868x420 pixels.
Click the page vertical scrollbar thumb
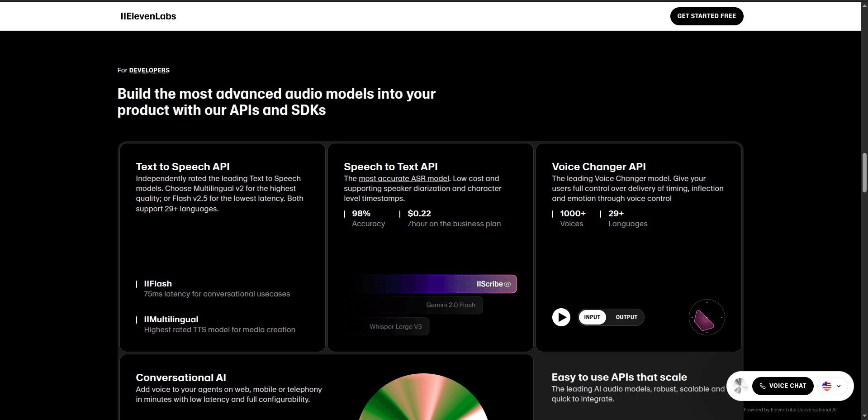[x=864, y=173]
